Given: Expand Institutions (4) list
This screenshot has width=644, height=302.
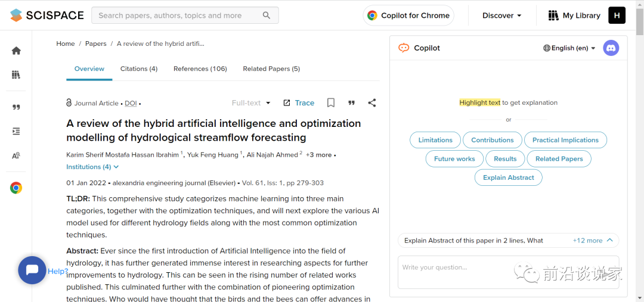Looking at the screenshot, I should 92,167.
